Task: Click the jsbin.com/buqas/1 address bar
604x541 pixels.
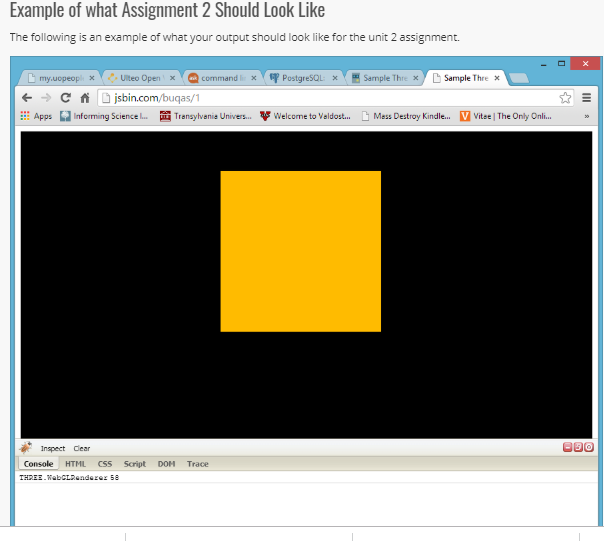Action: coord(335,98)
